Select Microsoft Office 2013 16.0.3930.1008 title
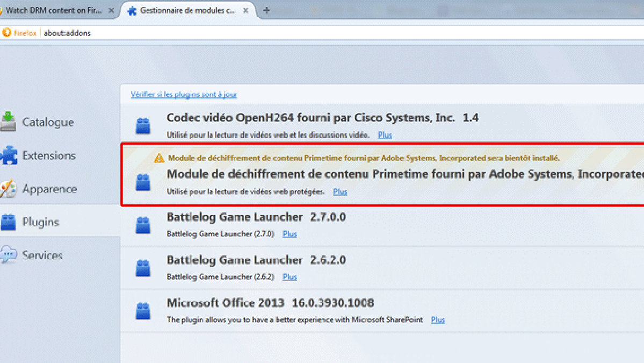 coord(270,303)
